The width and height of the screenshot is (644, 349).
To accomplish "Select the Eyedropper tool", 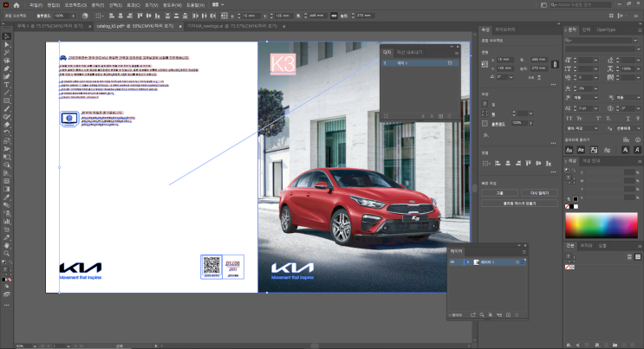I will 7,197.
